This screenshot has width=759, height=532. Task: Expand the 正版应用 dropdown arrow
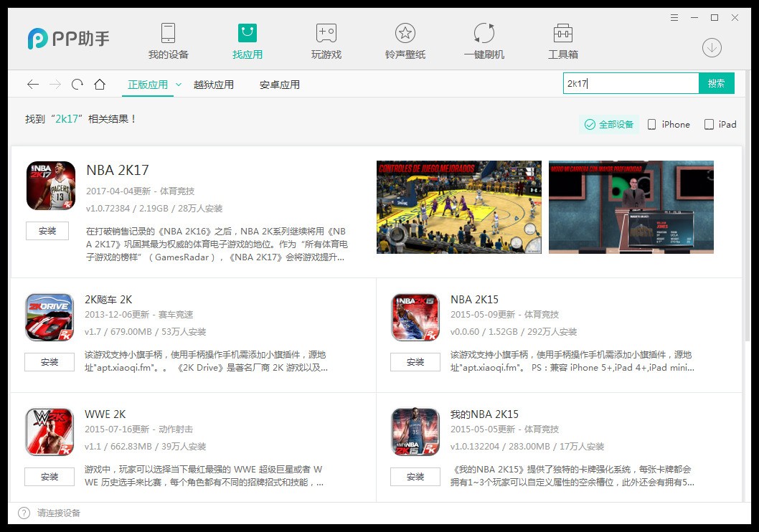(179, 85)
